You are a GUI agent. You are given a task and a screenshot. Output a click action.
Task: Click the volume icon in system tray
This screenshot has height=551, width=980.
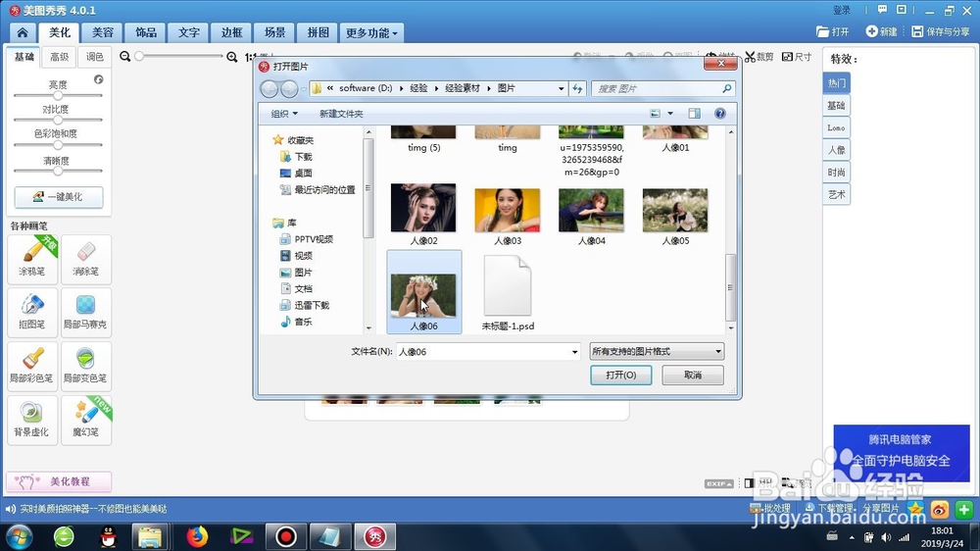pyautogui.click(x=886, y=537)
